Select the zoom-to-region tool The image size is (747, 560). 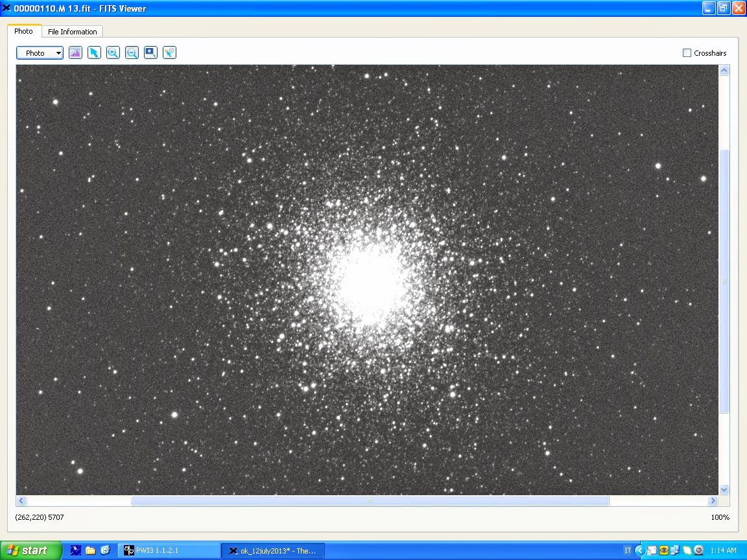point(150,52)
